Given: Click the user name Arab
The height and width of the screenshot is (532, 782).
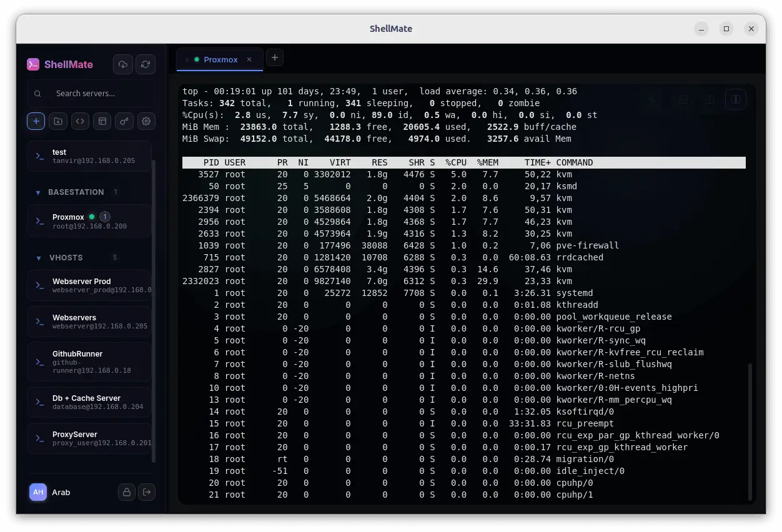Looking at the screenshot, I should (x=61, y=492).
